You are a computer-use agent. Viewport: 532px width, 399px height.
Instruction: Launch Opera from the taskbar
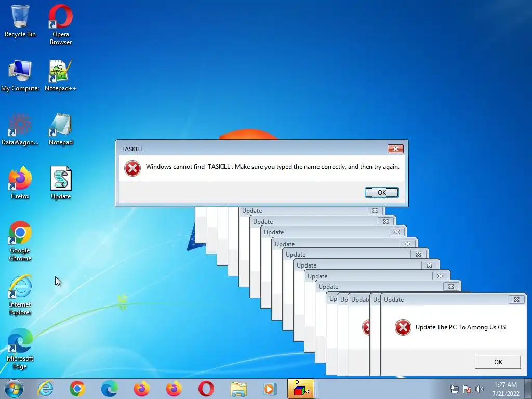click(x=206, y=389)
